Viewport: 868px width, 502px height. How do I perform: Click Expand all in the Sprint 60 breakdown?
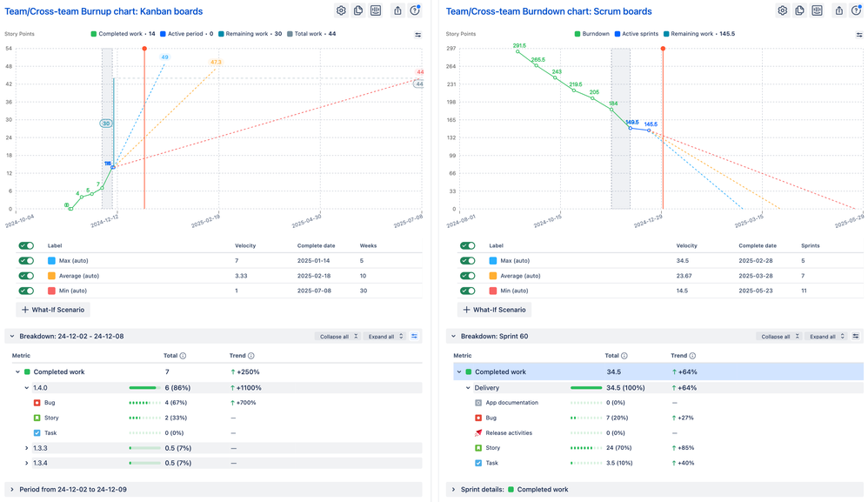point(822,335)
